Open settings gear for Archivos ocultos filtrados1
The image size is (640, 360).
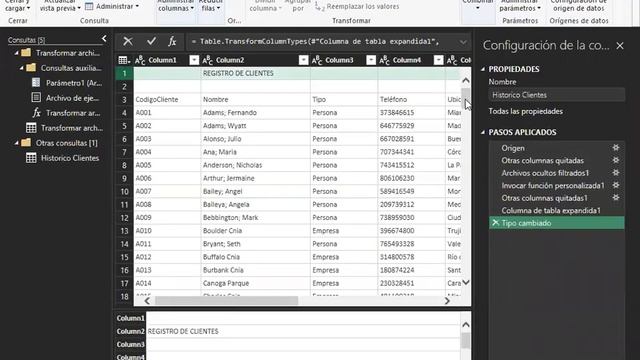click(x=616, y=173)
